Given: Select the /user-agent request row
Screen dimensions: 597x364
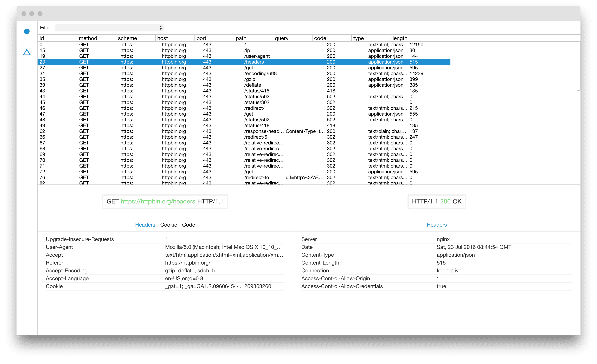Looking at the screenshot, I should coord(244,56).
